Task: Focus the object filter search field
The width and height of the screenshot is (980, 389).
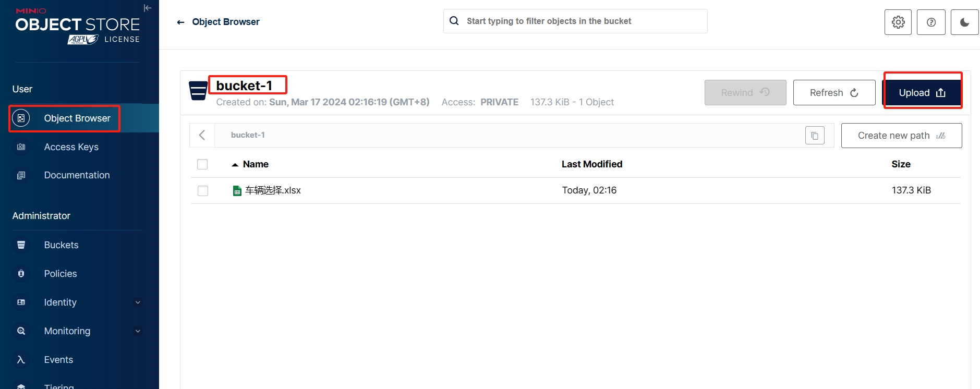Action: [x=579, y=21]
